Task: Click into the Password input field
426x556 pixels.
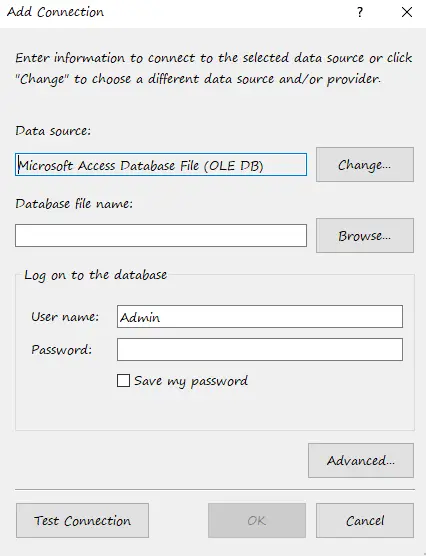Action: [x=260, y=349]
